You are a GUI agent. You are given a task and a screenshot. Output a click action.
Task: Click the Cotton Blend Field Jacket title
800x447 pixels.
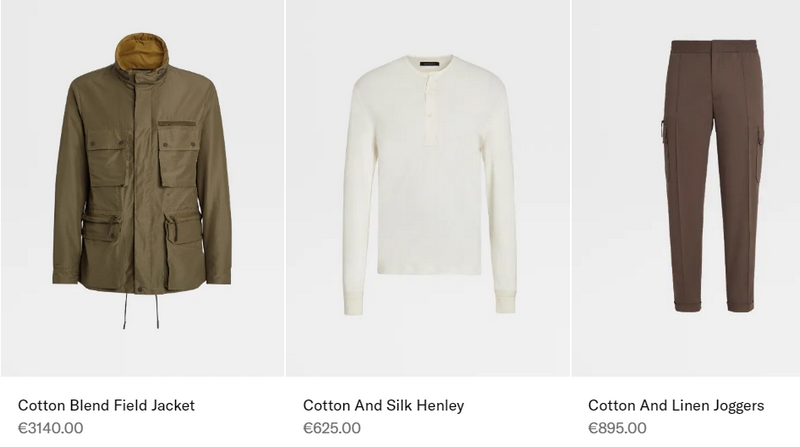[106, 405]
